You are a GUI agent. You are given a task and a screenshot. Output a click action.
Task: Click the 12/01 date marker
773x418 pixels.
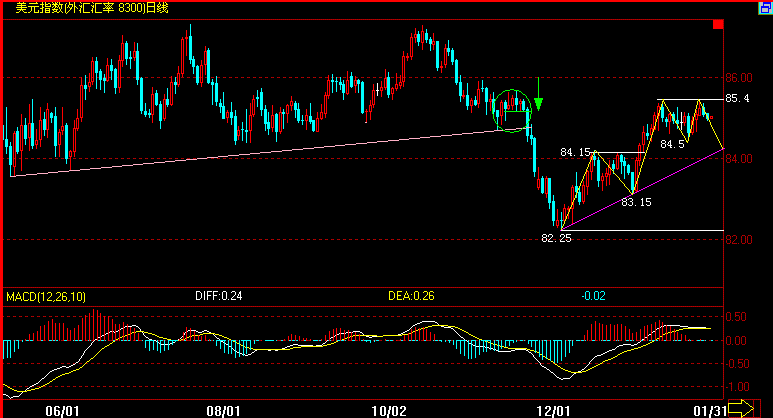click(x=553, y=411)
